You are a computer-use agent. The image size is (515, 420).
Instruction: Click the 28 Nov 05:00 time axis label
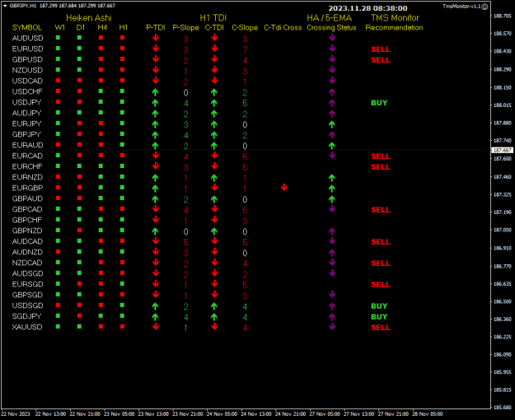[x=428, y=413]
